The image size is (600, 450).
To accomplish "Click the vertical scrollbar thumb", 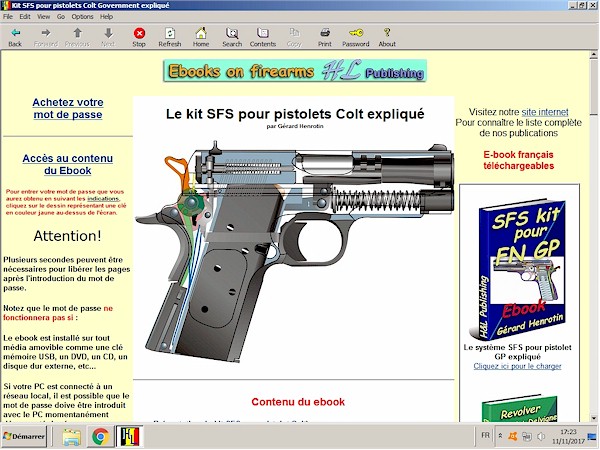I will coord(594,87).
